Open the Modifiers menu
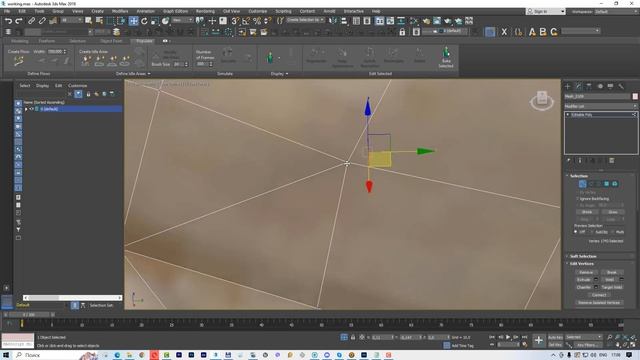640x360 pixels. [x=120, y=11]
